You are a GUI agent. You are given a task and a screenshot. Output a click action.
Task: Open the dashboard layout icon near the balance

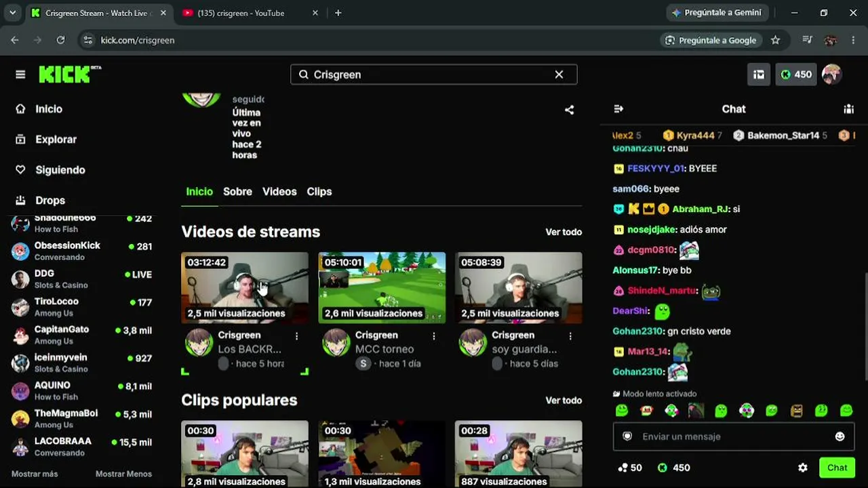pyautogui.click(x=759, y=75)
